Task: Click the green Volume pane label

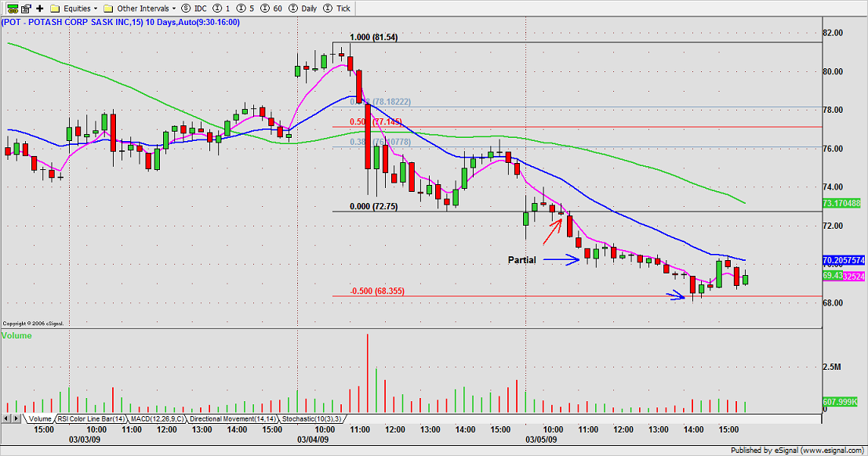Action: pyautogui.click(x=16, y=335)
